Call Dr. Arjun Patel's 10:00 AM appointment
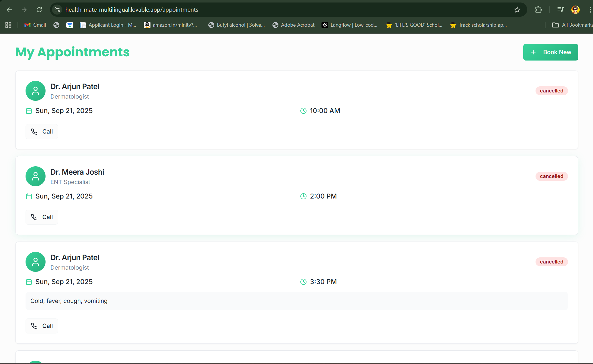The width and height of the screenshot is (593, 364). (x=42, y=132)
